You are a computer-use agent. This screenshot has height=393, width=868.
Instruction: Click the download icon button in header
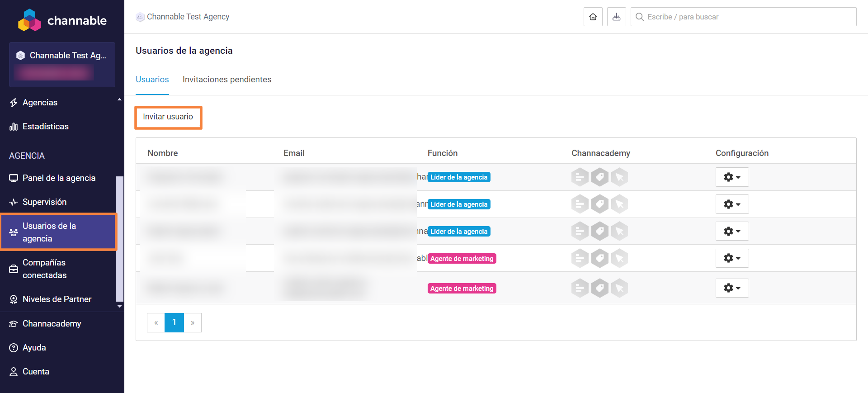pyautogui.click(x=616, y=17)
